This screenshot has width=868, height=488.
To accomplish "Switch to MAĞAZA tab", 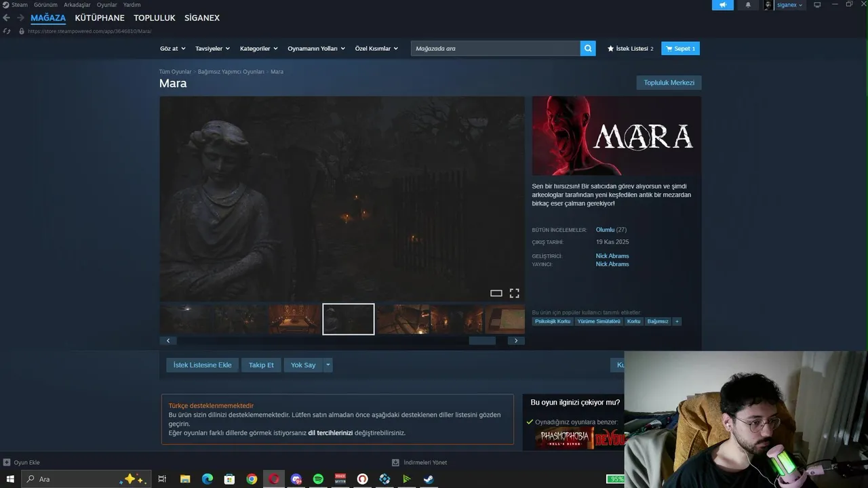I will coord(48,18).
